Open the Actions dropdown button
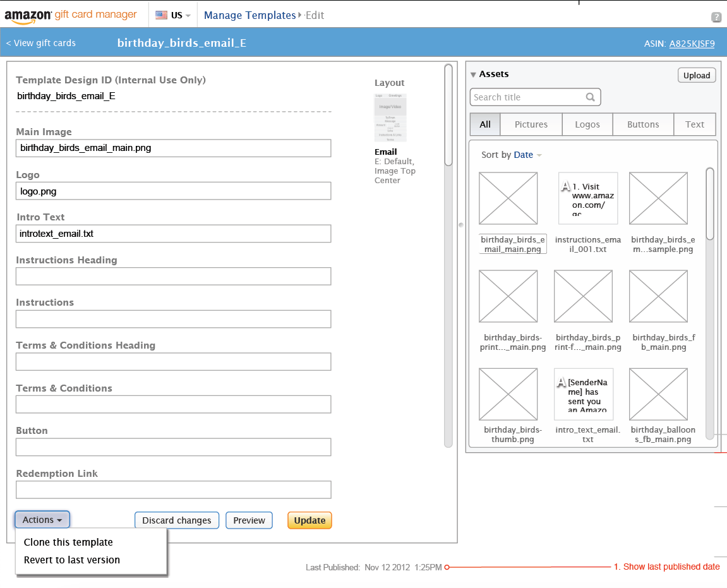Viewport: 727px width, 588px height. 42,520
